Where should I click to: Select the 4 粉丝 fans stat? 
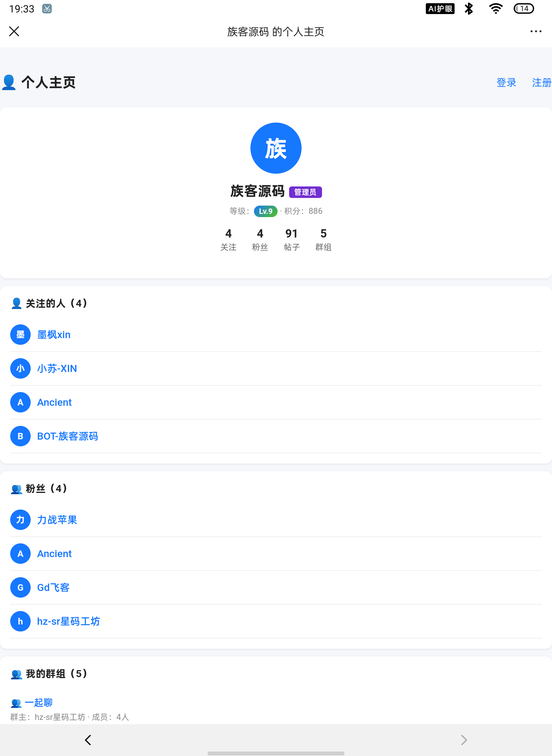point(260,239)
